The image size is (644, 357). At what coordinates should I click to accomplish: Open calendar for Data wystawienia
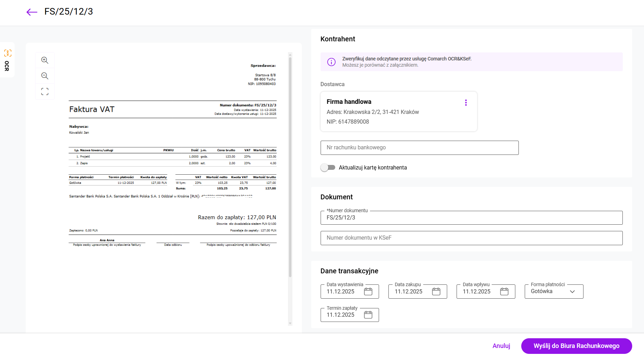(x=368, y=291)
